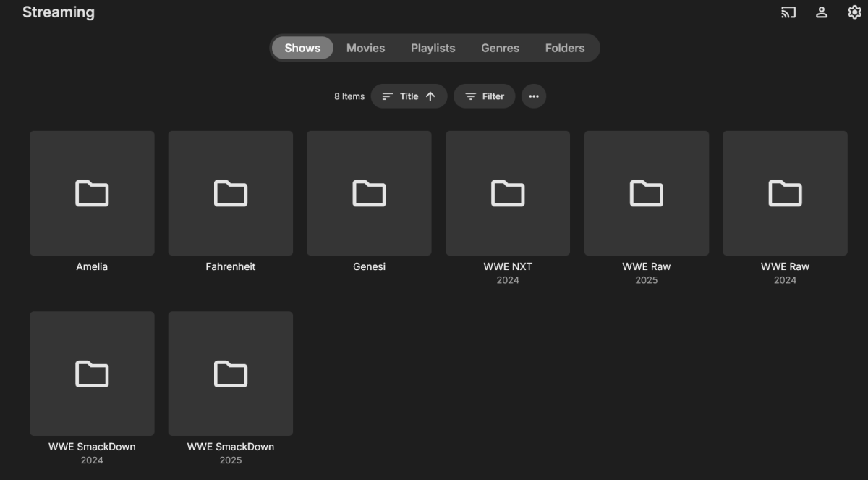This screenshot has width=868, height=480.
Task: Click the WWE NXT folder icon
Action: click(507, 193)
